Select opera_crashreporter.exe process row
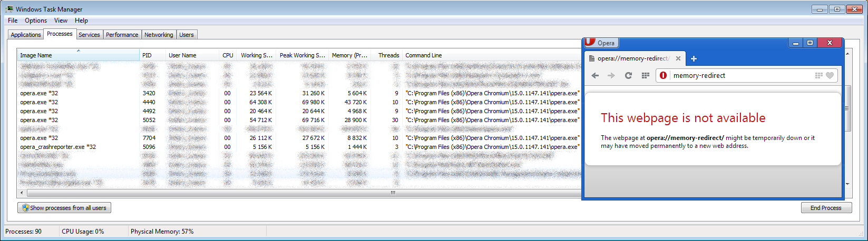This screenshot has width=868, height=241. coord(58,147)
